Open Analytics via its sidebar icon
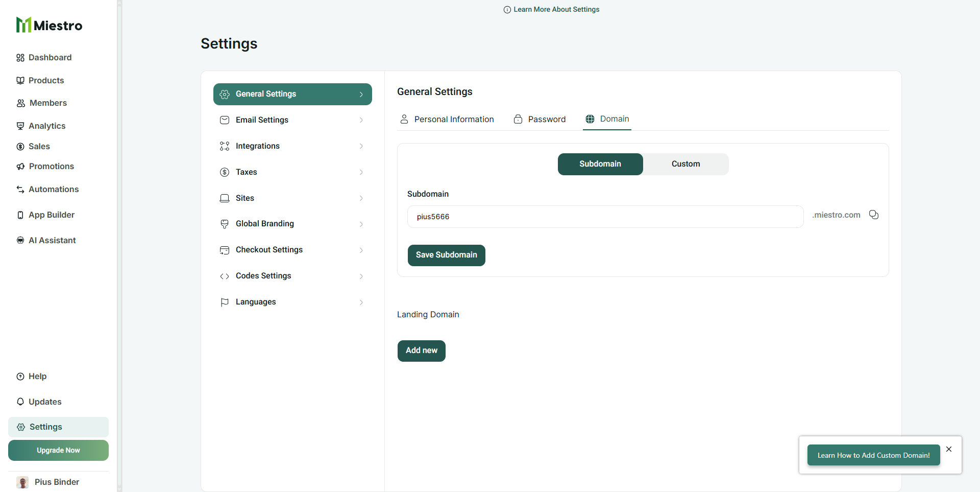 pos(20,126)
